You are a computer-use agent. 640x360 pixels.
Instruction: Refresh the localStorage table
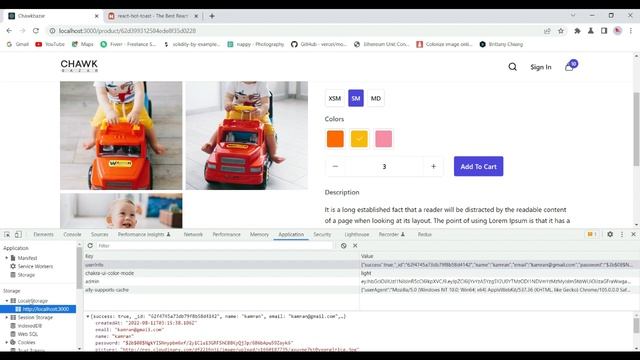[90, 246]
